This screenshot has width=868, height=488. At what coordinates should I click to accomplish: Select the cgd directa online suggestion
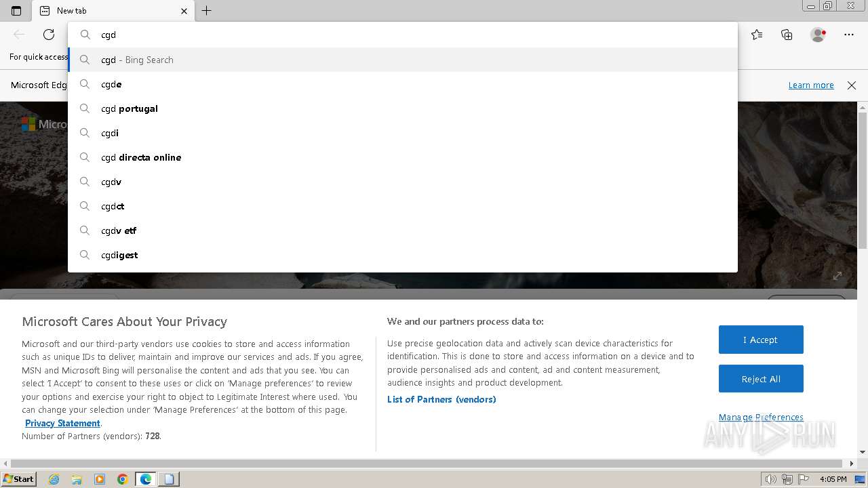tap(403, 157)
